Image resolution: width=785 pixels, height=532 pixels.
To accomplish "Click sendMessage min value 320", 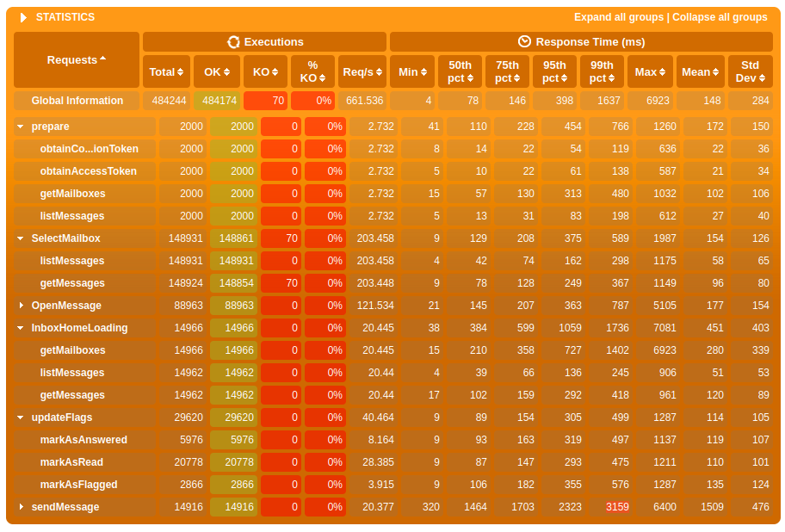I will [430, 507].
